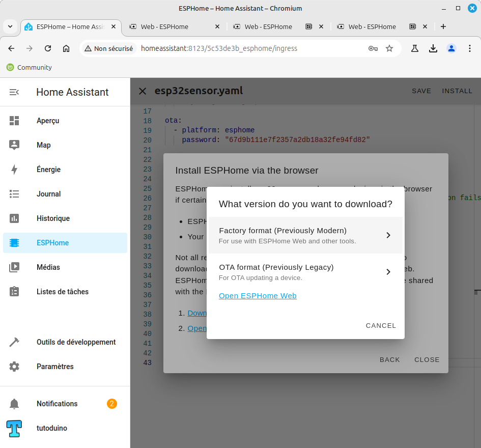Open the browser profile menu

point(451,48)
